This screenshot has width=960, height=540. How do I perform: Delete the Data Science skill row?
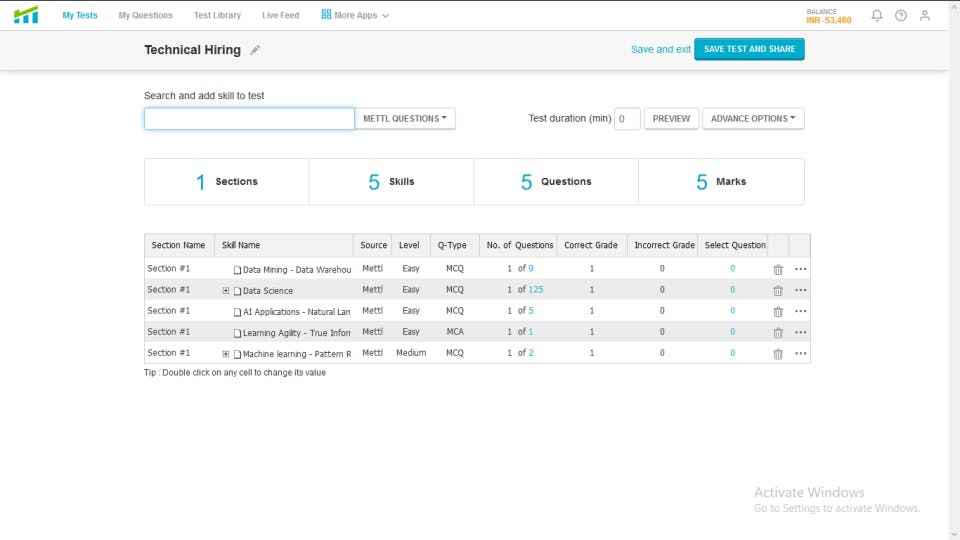(778, 291)
